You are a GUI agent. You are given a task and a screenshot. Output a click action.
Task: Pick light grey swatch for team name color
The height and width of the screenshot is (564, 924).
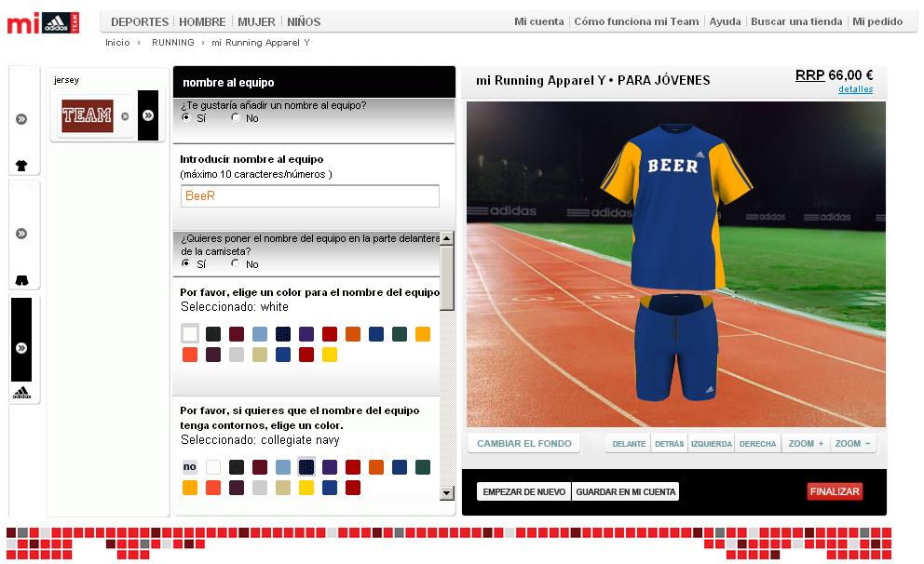click(x=237, y=355)
